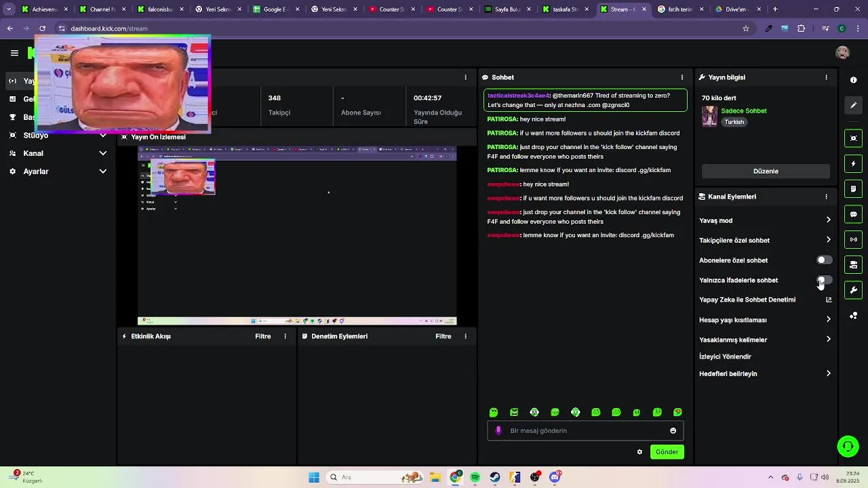Click the purple microphone icon in chat box
This screenshot has width=868, height=488.
point(498,430)
